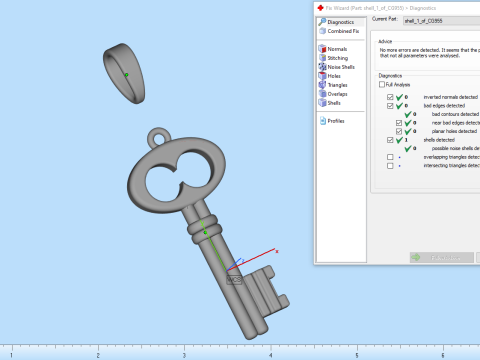The height and width of the screenshot is (360, 480).
Task: Click ruler mark labeled 5
Action: pos(357,356)
